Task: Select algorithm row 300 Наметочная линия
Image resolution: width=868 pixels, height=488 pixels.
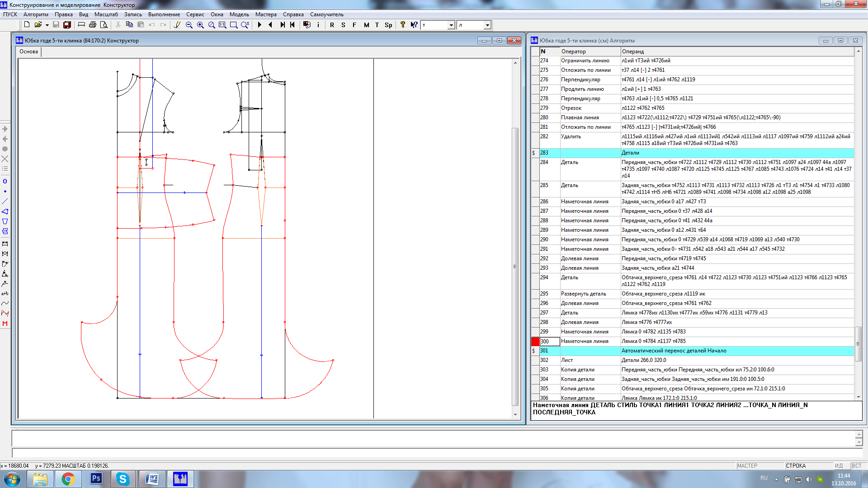Action: click(697, 341)
